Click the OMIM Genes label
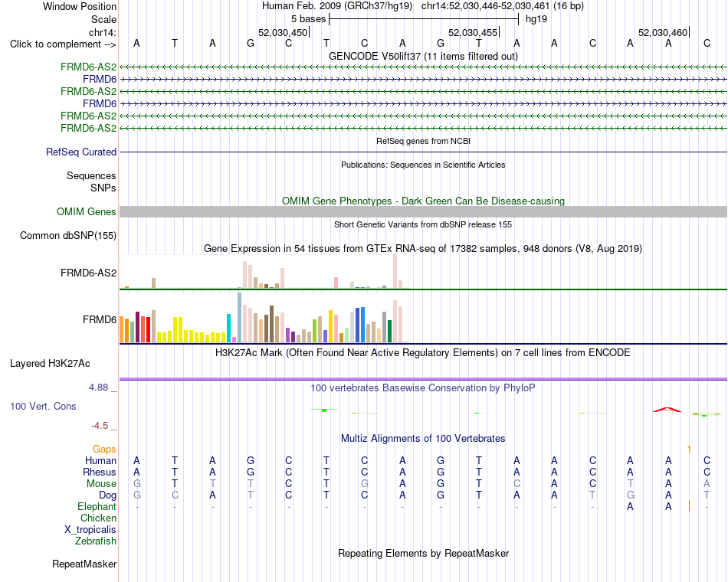Screen dimensions: 728x582 click(x=86, y=211)
